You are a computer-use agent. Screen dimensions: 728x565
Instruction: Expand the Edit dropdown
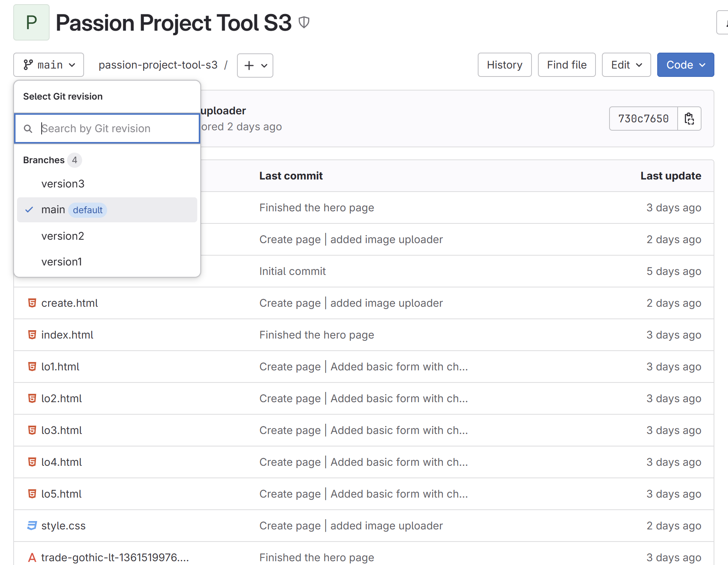point(626,65)
